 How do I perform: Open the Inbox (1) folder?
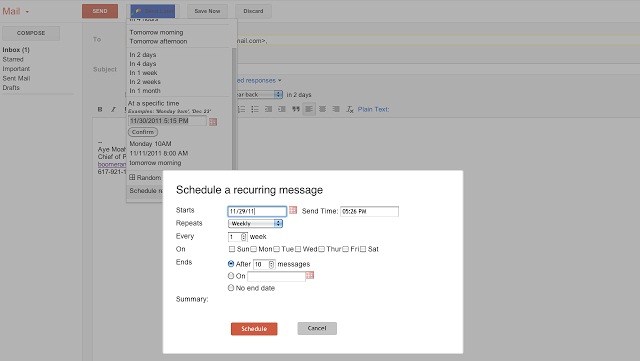pos(16,50)
